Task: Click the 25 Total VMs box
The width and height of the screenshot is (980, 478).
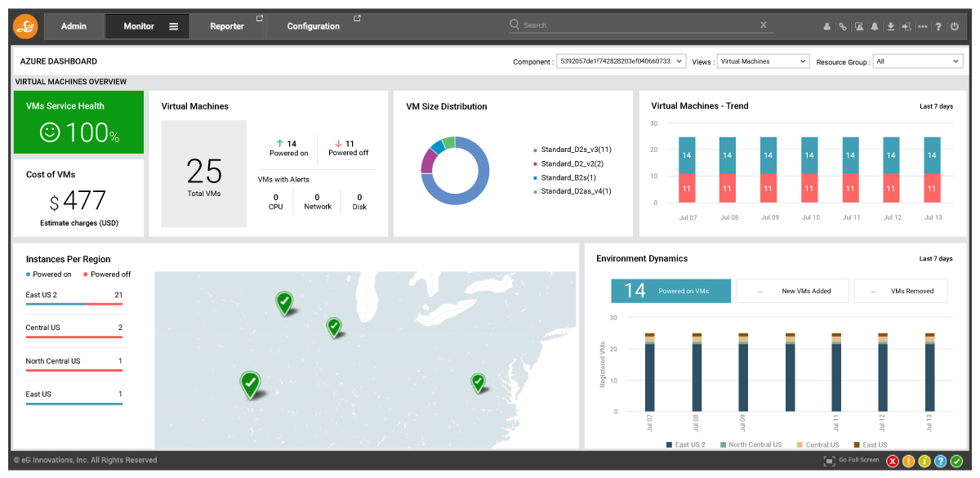Action: tap(204, 174)
